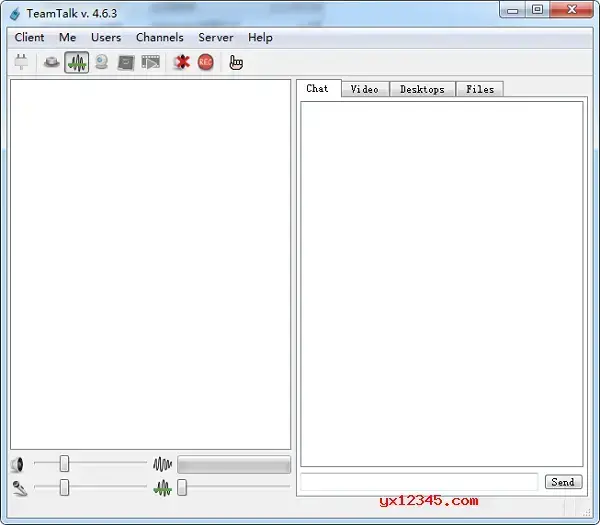Open the Channels menu

click(160, 38)
